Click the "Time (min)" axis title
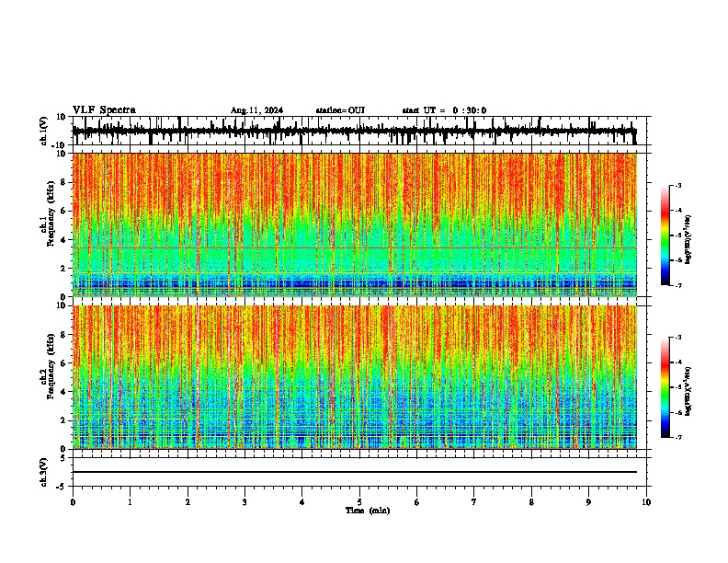This screenshot has height=563, width=728. click(368, 511)
